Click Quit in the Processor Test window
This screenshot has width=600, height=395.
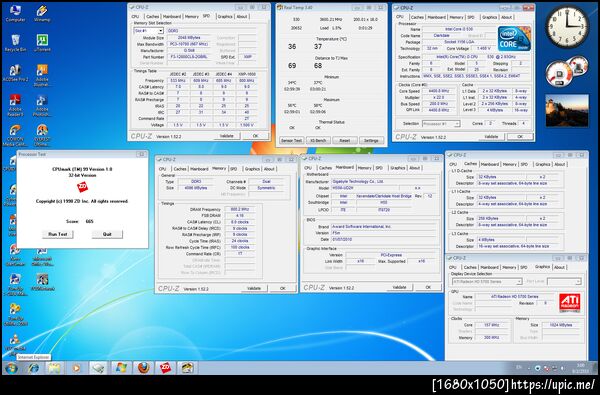pos(107,234)
